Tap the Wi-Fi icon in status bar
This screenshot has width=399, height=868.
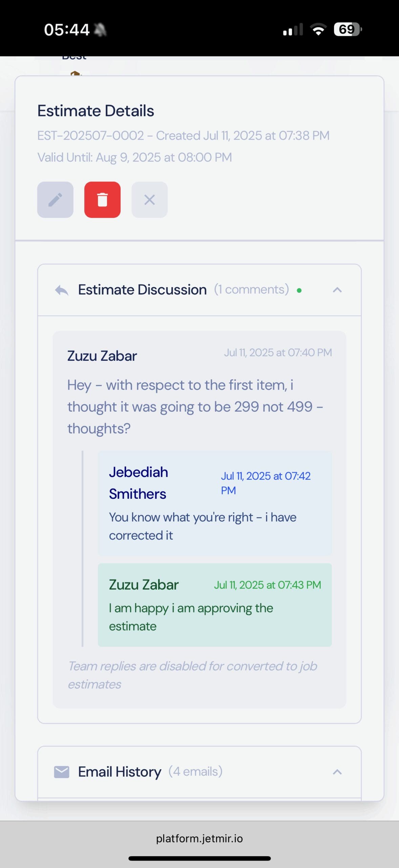click(x=318, y=29)
